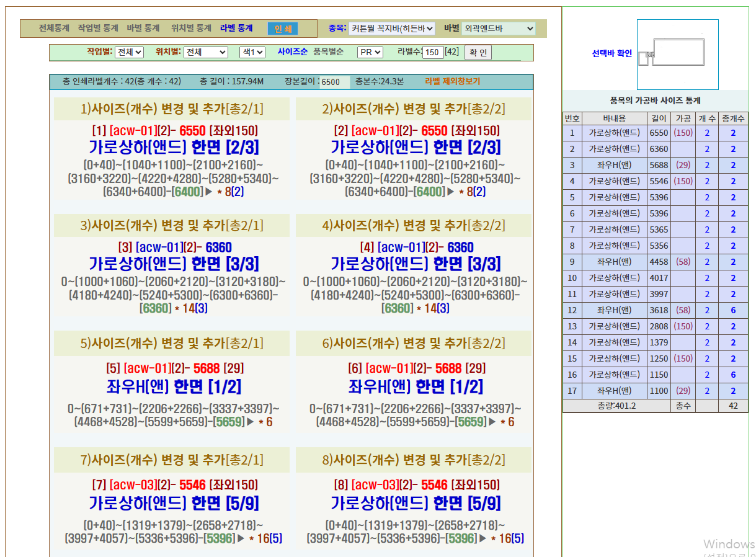Screen dimensions: 756x557
Task: Select row 14 length 1379 cell
Action: [659, 342]
